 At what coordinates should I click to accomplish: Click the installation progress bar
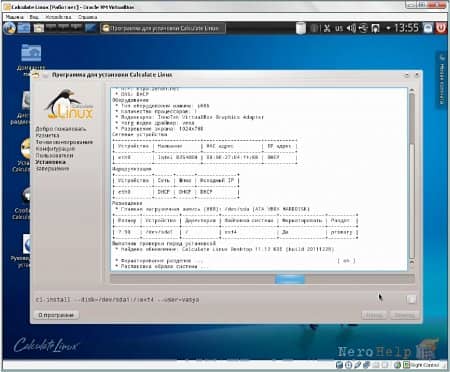pos(262,279)
